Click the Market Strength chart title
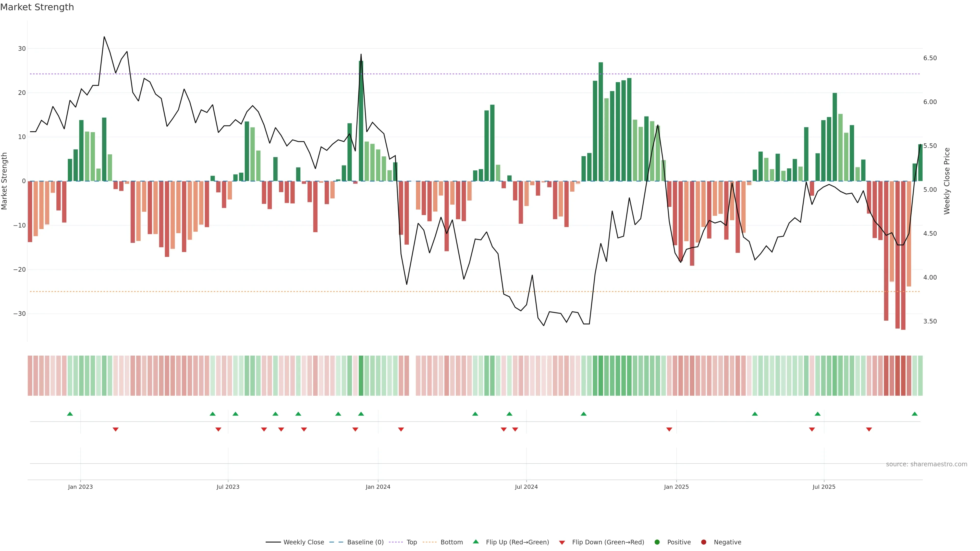This screenshot has width=980, height=551. [37, 7]
